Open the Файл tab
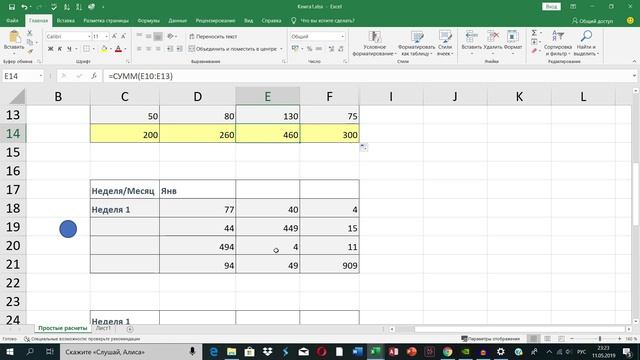640x360 pixels. click(12, 20)
